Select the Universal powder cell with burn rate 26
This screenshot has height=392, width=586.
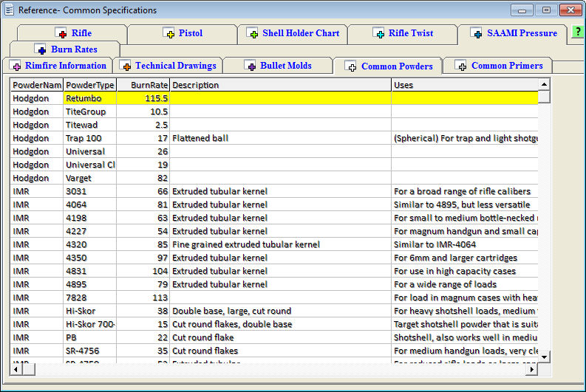[90, 151]
